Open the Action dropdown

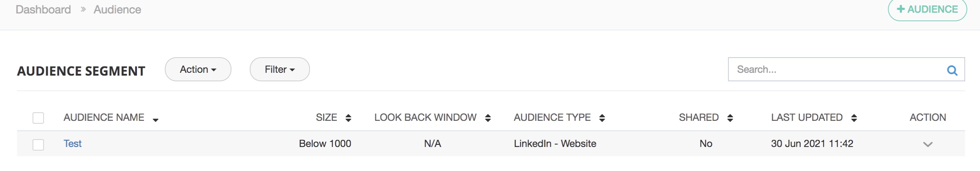pyautogui.click(x=198, y=69)
